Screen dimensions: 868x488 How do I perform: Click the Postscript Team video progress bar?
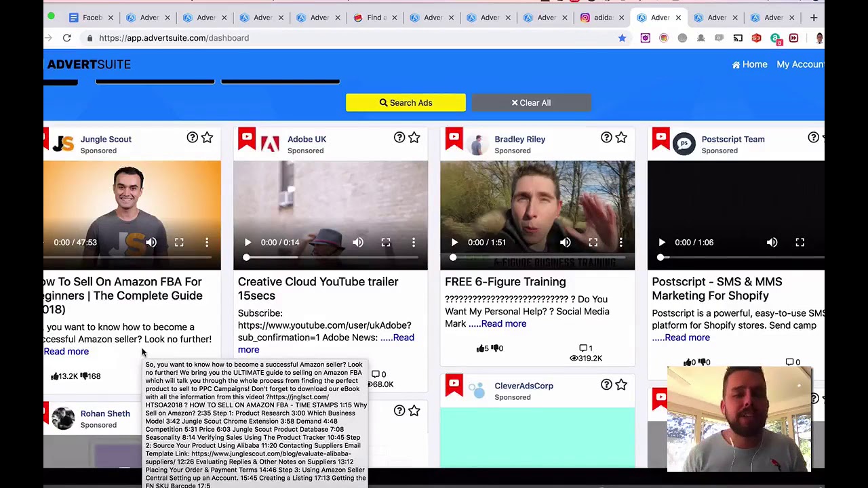click(x=742, y=258)
